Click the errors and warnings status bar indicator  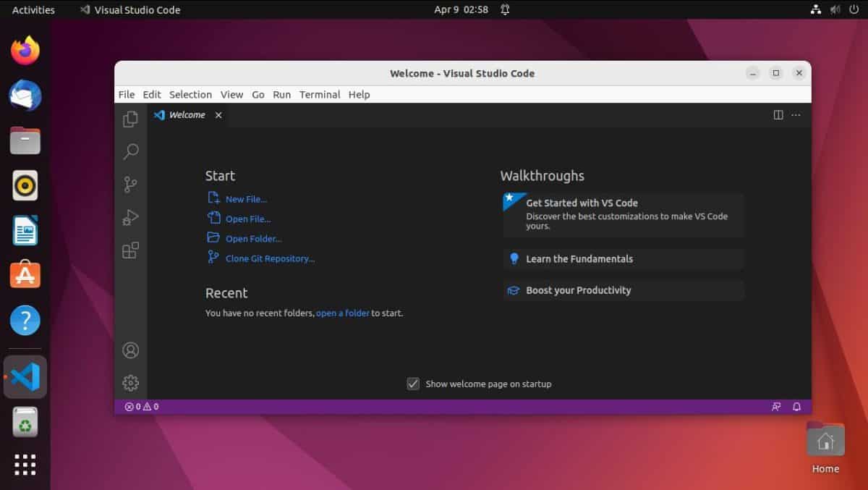pos(140,406)
